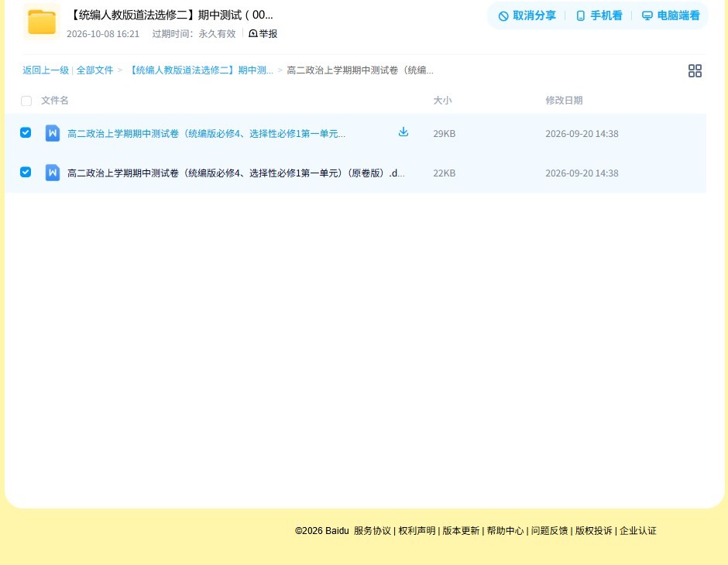Sort by 大小 column header
This screenshot has width=728, height=565.
pos(442,100)
